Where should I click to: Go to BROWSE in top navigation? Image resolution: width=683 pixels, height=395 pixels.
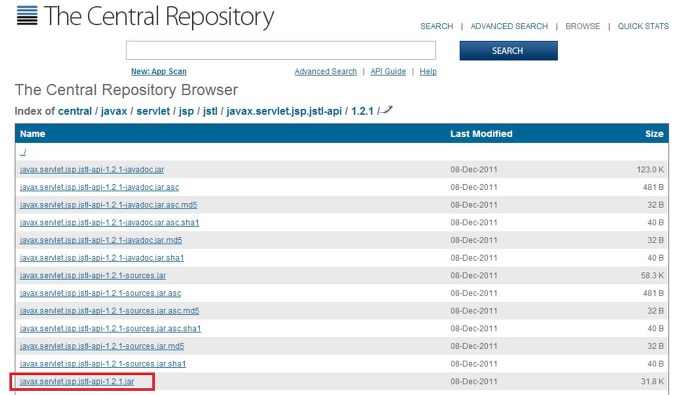pyautogui.click(x=582, y=26)
